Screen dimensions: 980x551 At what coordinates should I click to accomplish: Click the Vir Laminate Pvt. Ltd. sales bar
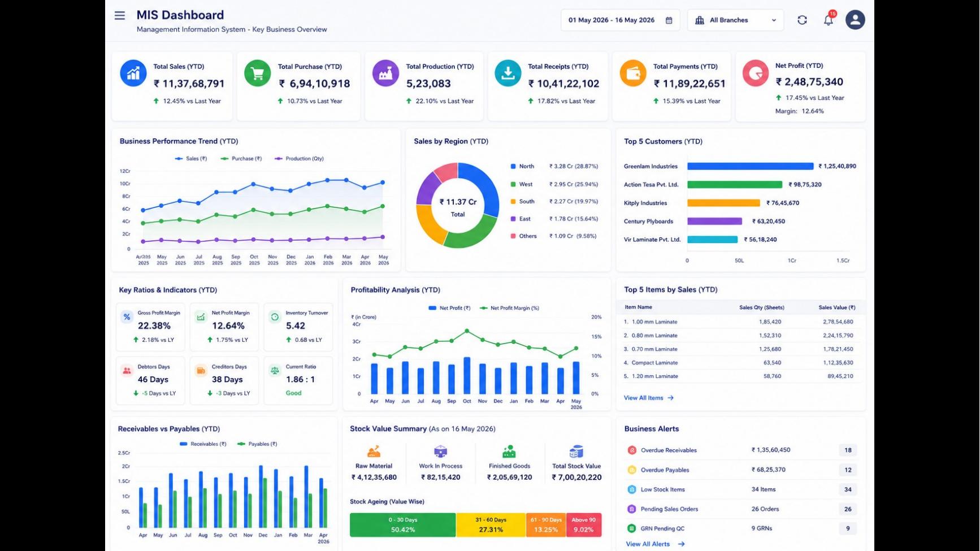[x=712, y=240]
